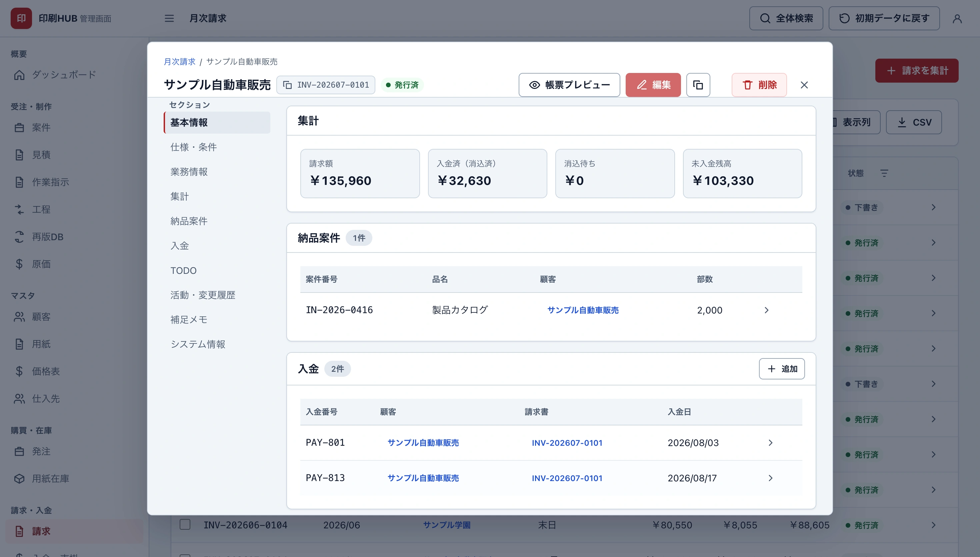
Task: Select 仕様・条件 section tab
Action: click(x=217, y=147)
